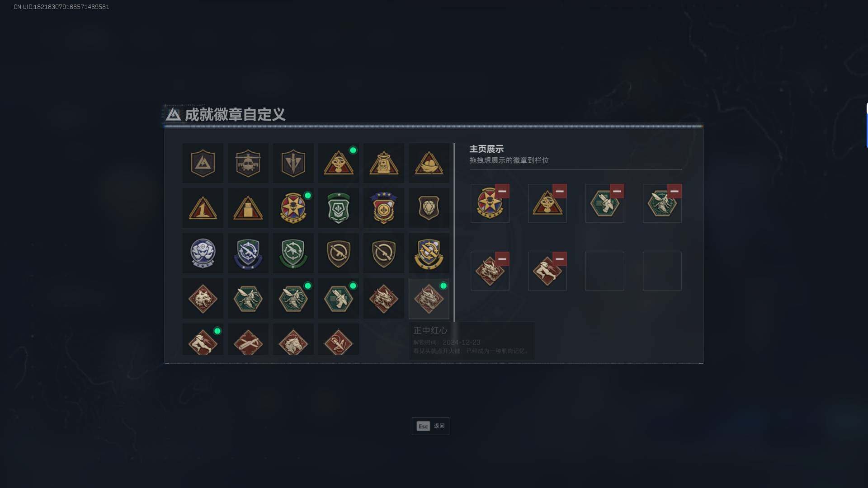Pick the horse head diamond badge
Screen dimensions: 868x488
click(293, 339)
